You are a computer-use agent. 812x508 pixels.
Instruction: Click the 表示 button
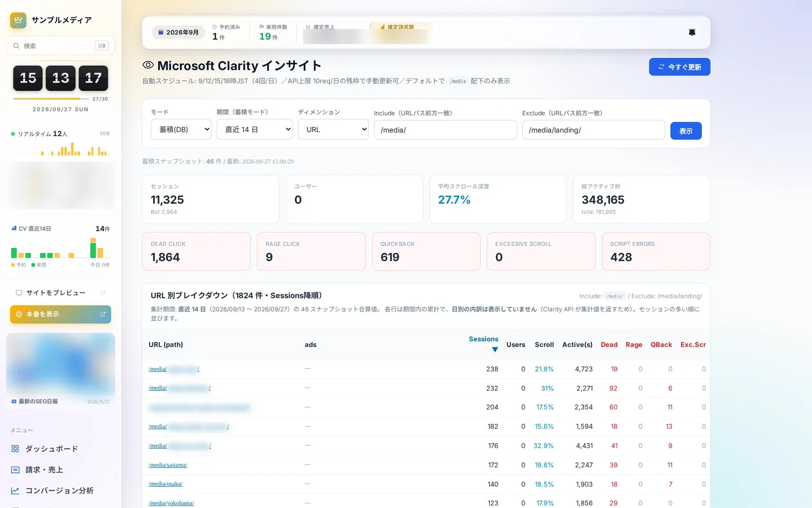[686, 131]
